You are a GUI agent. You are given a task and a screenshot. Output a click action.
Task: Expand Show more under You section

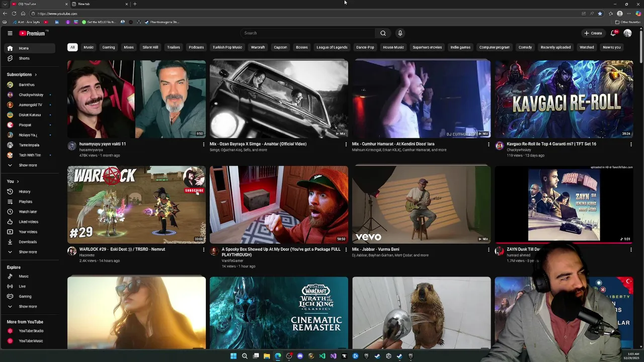tap(28, 252)
